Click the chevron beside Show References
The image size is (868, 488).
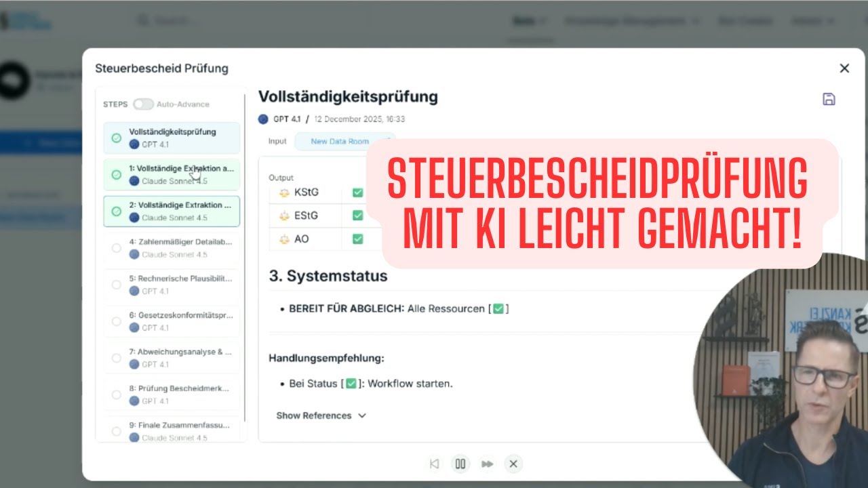(x=361, y=415)
